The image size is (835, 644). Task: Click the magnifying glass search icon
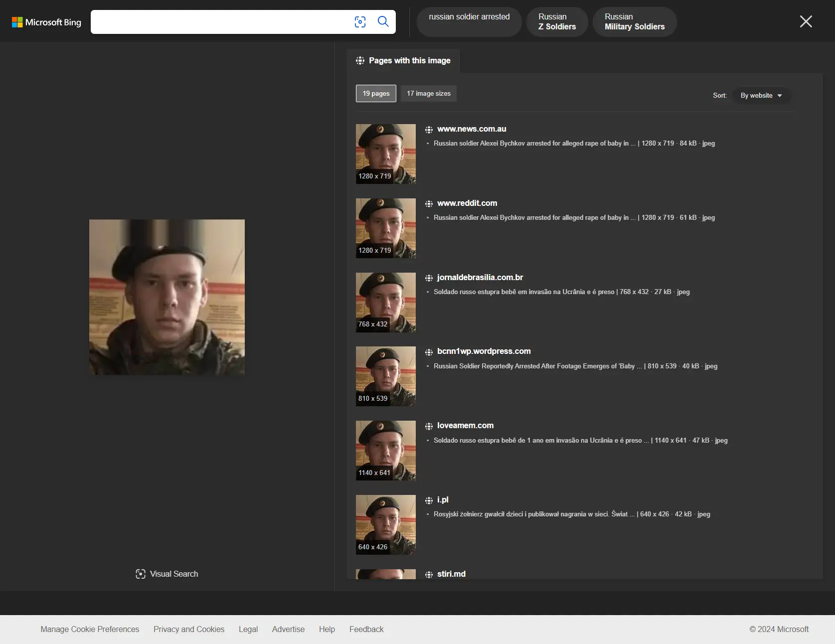coord(383,21)
